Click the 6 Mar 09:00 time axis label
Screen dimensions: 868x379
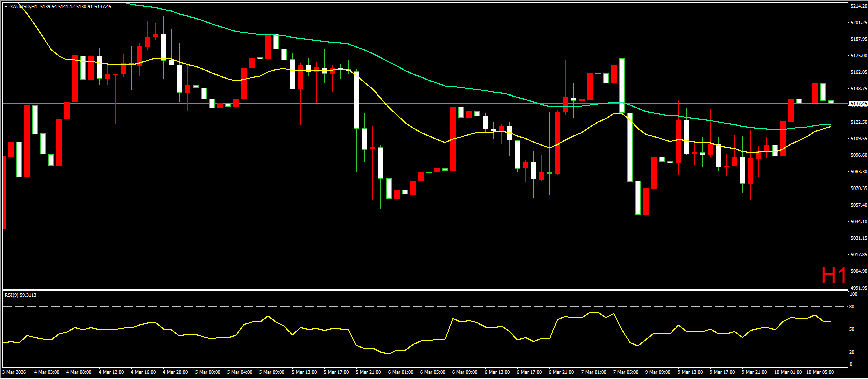click(465, 372)
